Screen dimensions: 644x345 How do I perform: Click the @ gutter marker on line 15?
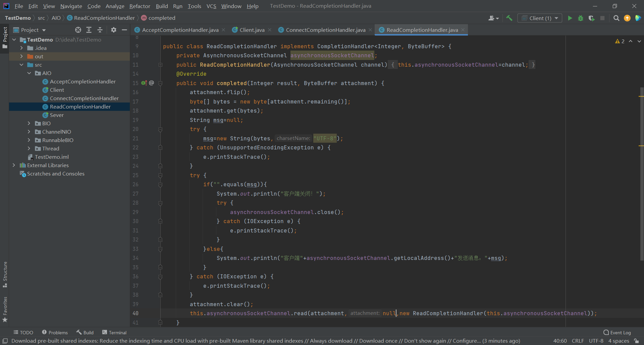tap(152, 83)
